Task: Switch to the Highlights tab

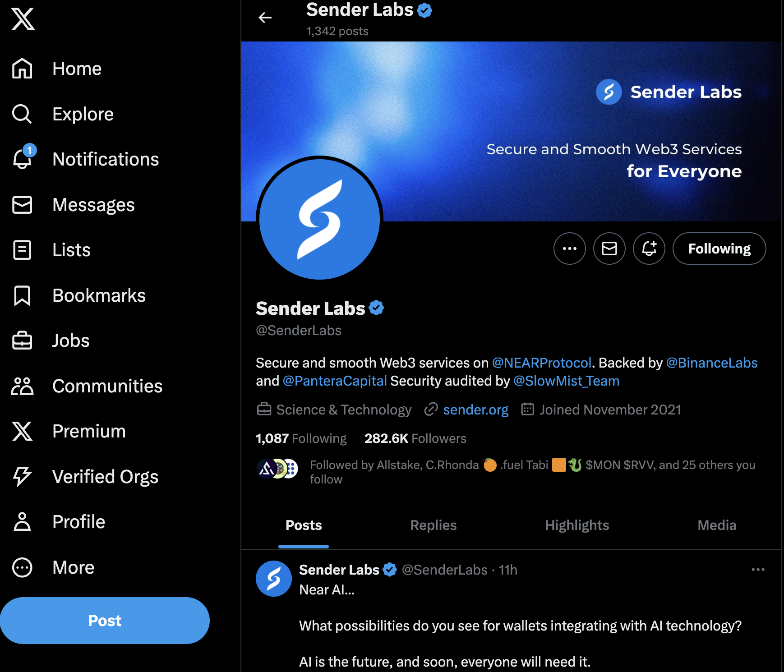Action: click(x=577, y=525)
